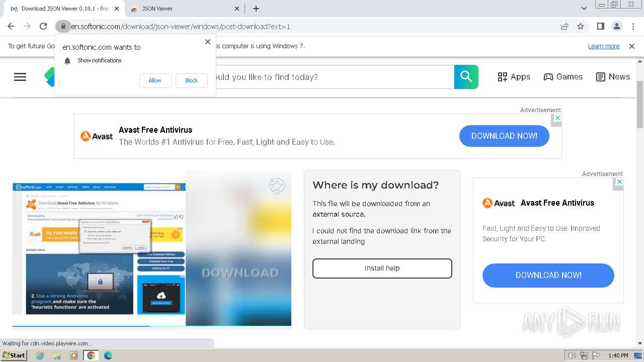Block notifications from en.softonic.com
This screenshot has width=644, height=362.
(191, 80)
